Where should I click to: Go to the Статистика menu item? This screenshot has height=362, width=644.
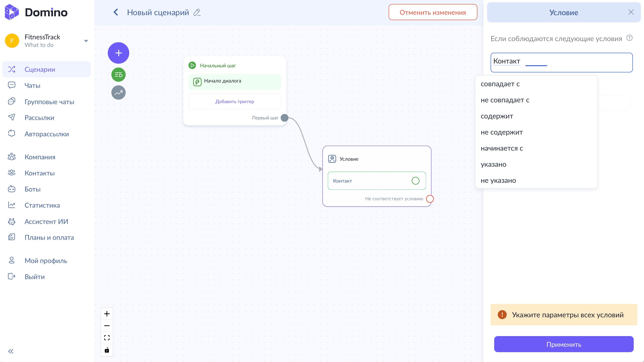pyautogui.click(x=42, y=205)
